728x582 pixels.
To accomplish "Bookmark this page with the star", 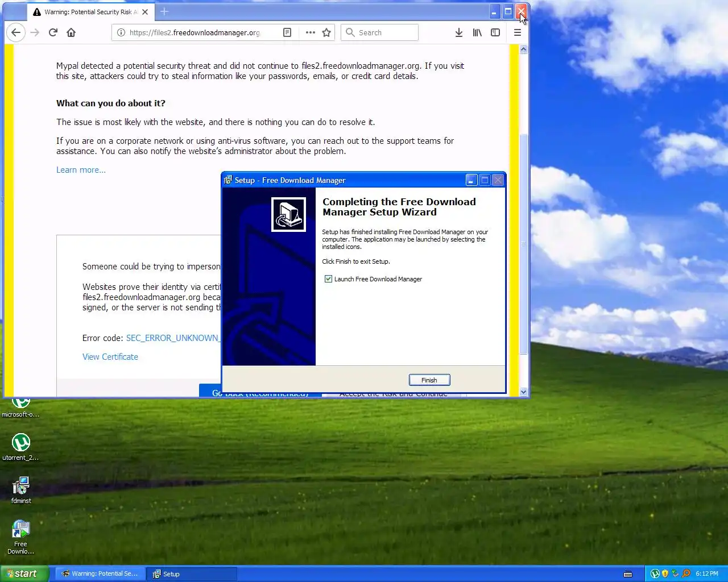I will [x=326, y=32].
